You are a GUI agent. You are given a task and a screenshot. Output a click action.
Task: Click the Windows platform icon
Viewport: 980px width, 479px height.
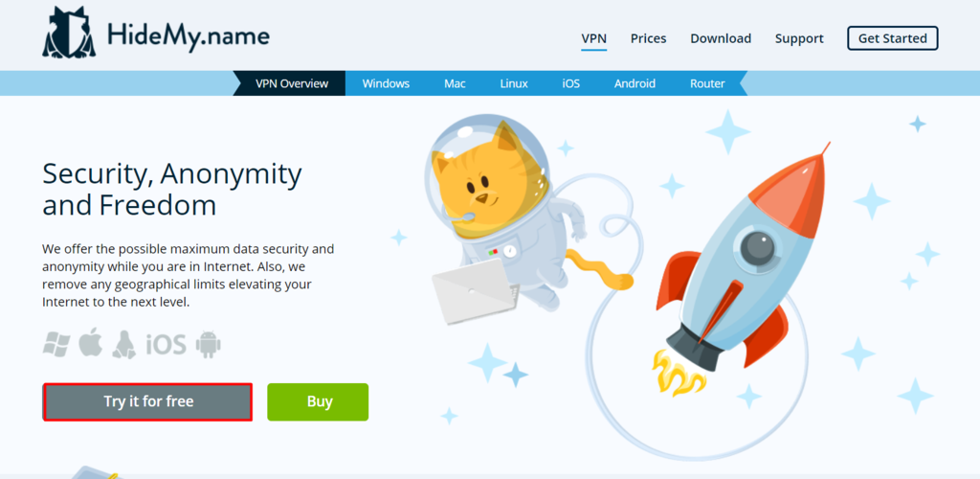pyautogui.click(x=56, y=344)
